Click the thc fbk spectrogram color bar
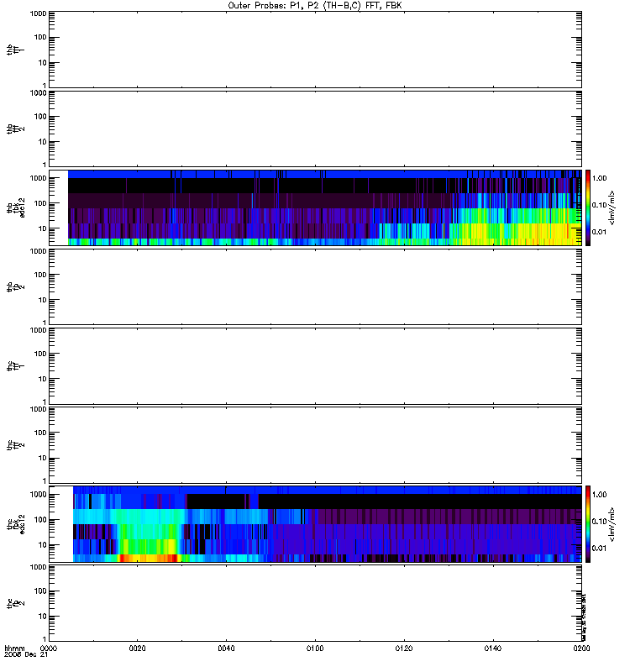 588,524
